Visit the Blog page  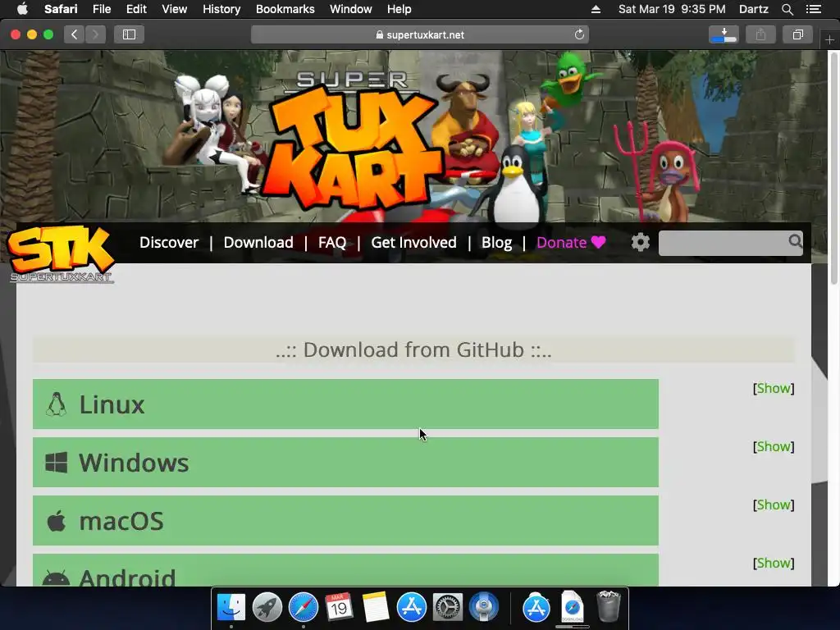click(496, 242)
